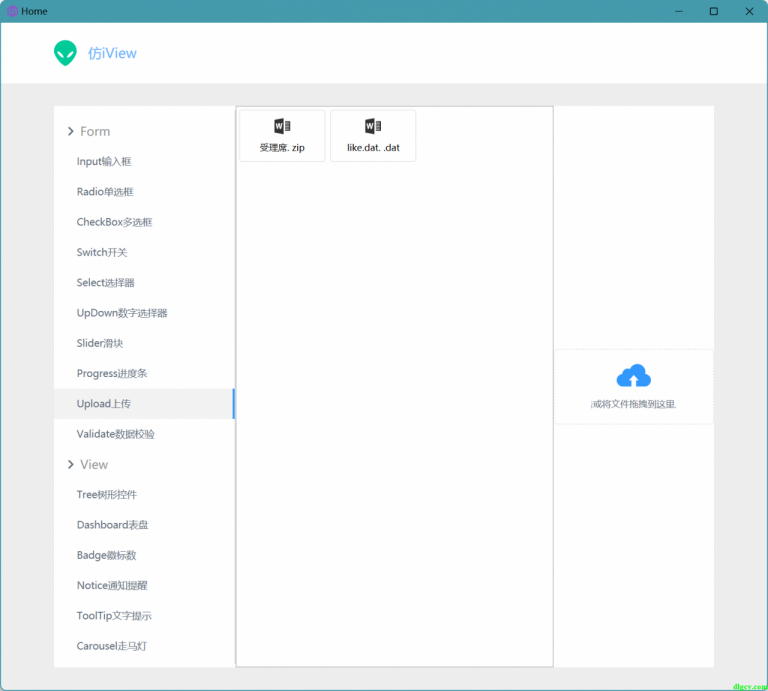768x691 pixels.
Task: Open UpDown数字选择器 in the sidebar
Action: point(122,313)
